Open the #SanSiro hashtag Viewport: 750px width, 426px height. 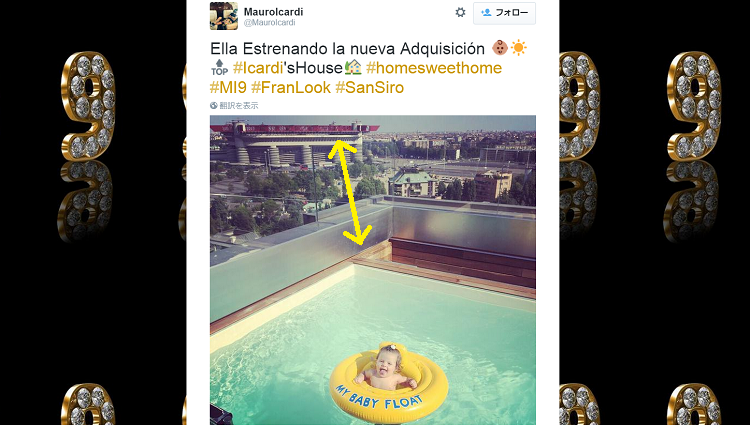(370, 87)
